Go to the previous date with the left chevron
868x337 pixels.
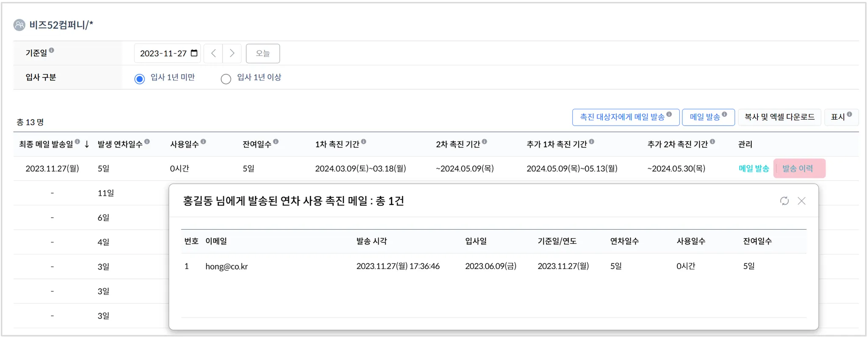coord(214,53)
